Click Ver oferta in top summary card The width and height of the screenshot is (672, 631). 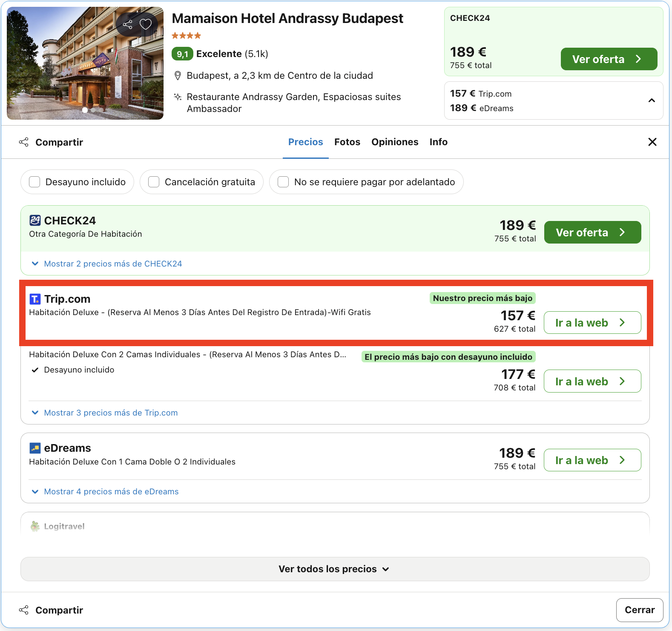pyautogui.click(x=609, y=59)
